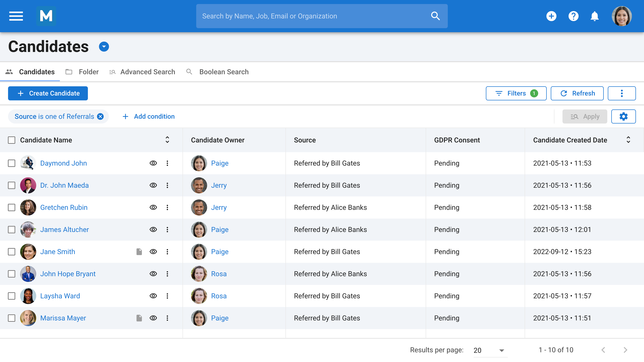The height and width of the screenshot is (362, 644).
Task: Click the Create Candidate button
Action: tap(48, 93)
